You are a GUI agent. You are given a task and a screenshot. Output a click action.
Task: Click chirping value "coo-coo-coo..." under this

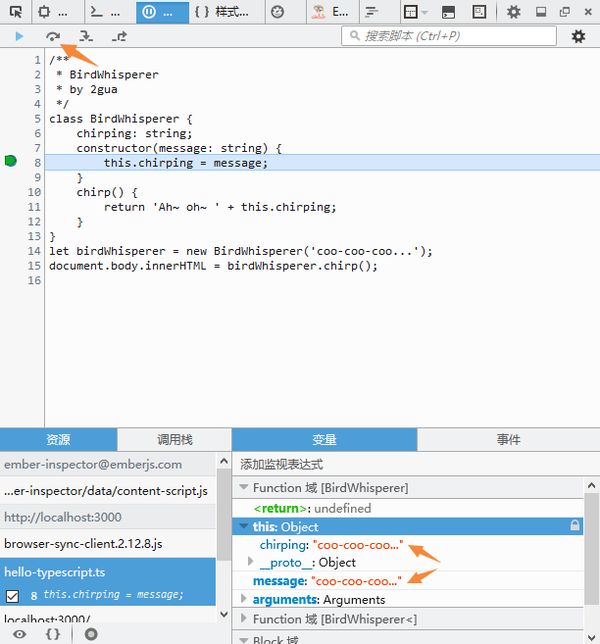359,545
